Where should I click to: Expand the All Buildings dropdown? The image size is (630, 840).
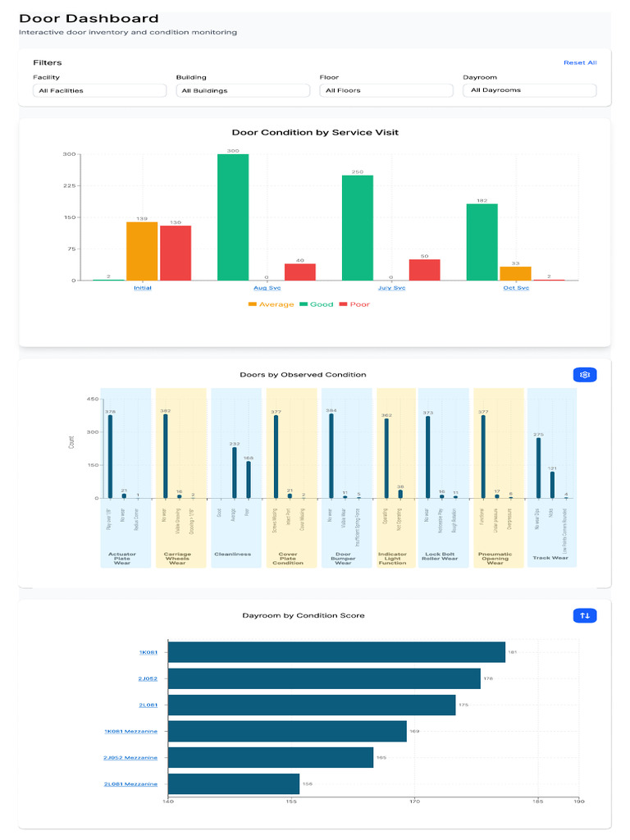(x=243, y=90)
